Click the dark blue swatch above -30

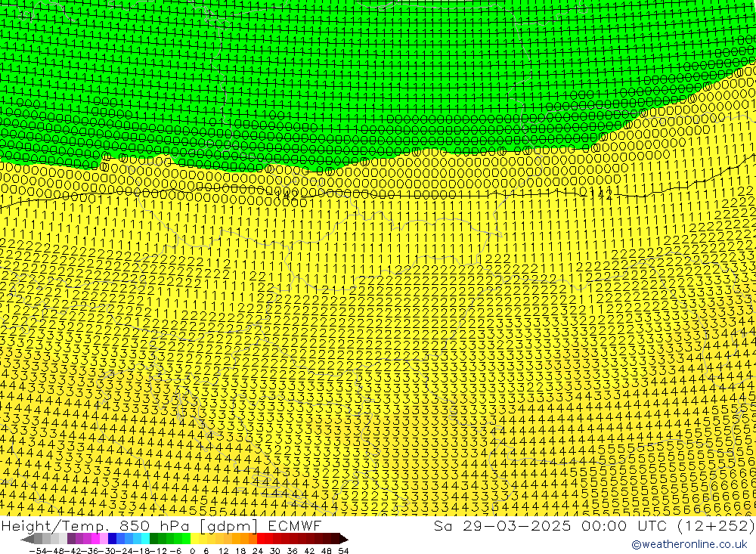click(112, 539)
